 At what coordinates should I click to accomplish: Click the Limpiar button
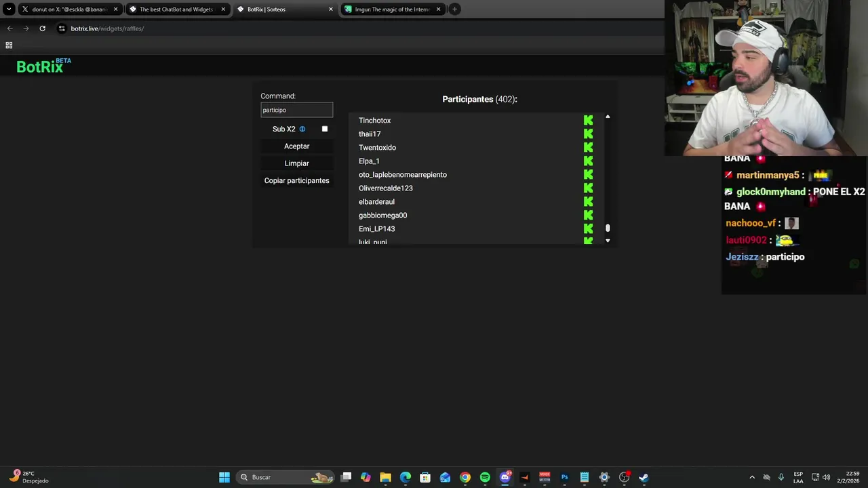(297, 163)
